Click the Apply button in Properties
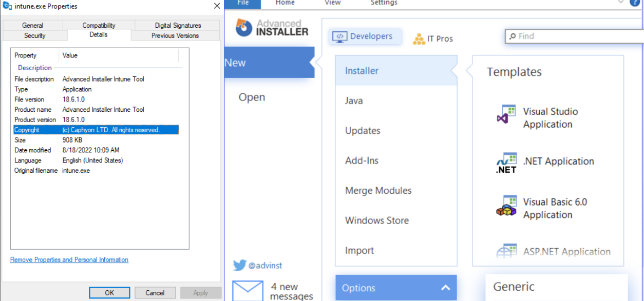Image resolution: width=644 pixels, height=301 pixels. pos(201,293)
